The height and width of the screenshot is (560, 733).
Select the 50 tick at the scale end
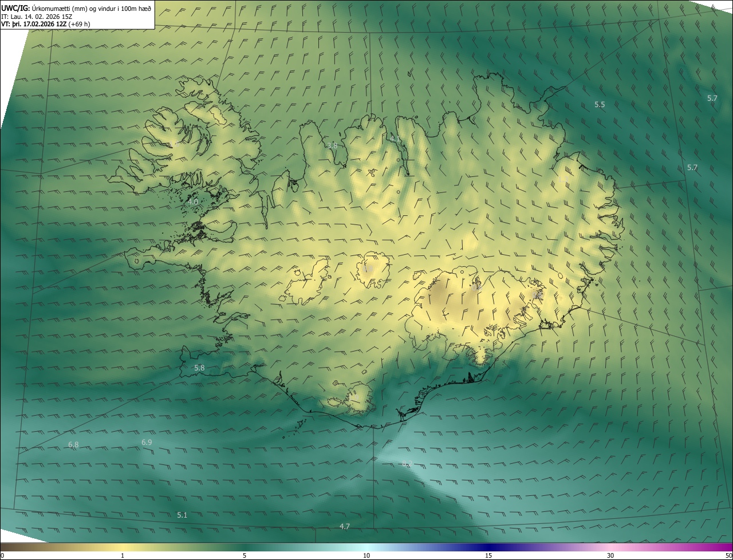point(728,555)
